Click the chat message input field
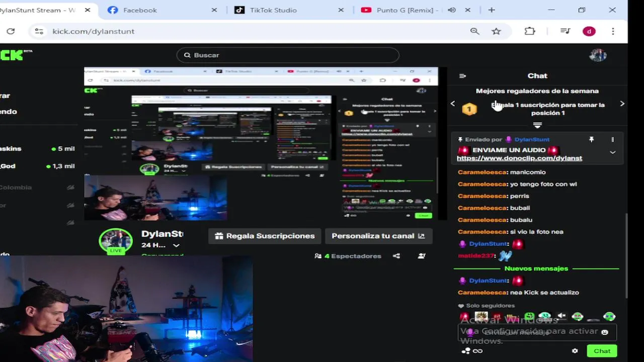 pos(537,332)
